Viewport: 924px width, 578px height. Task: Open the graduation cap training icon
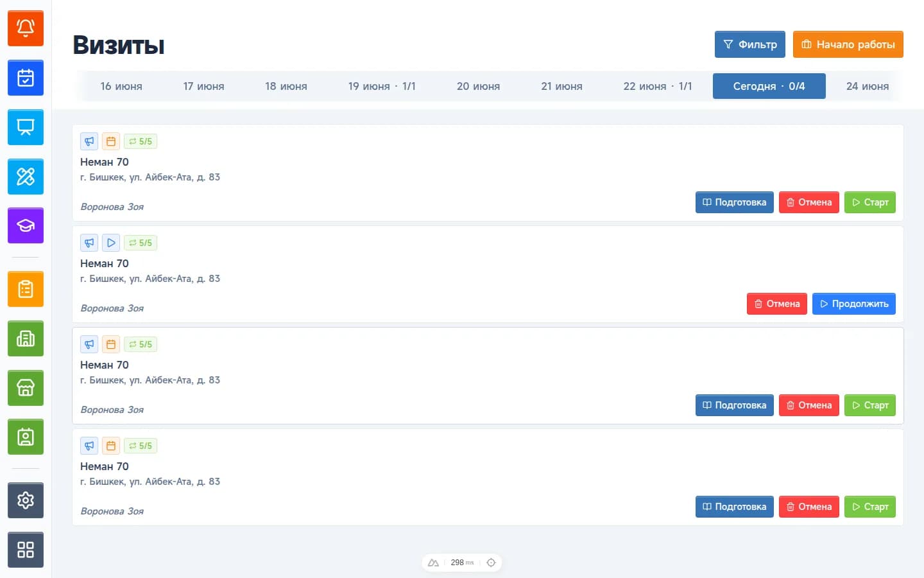pos(26,225)
